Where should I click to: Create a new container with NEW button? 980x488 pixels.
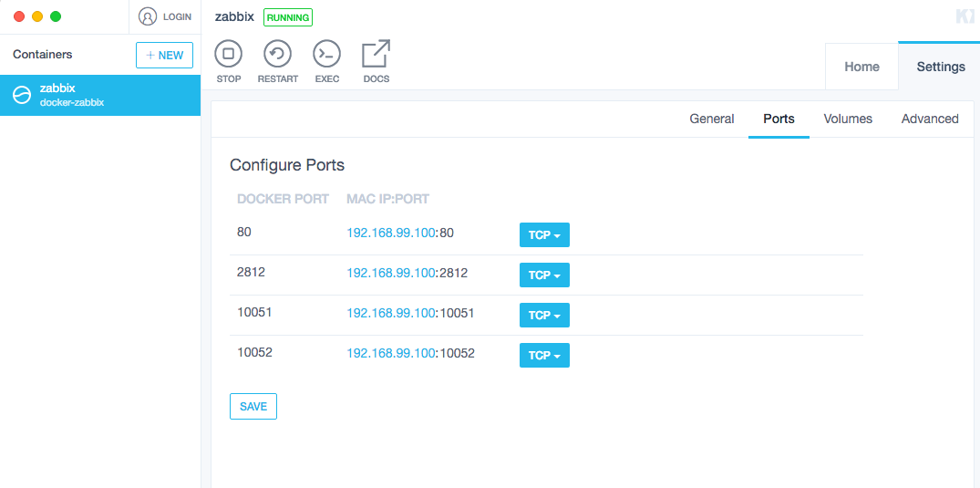pyautogui.click(x=165, y=55)
